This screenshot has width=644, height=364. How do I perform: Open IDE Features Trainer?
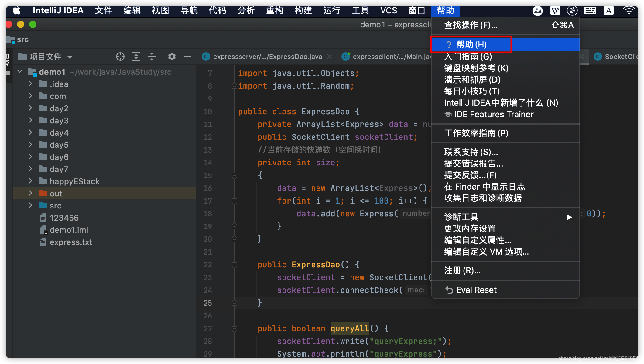pos(505,114)
